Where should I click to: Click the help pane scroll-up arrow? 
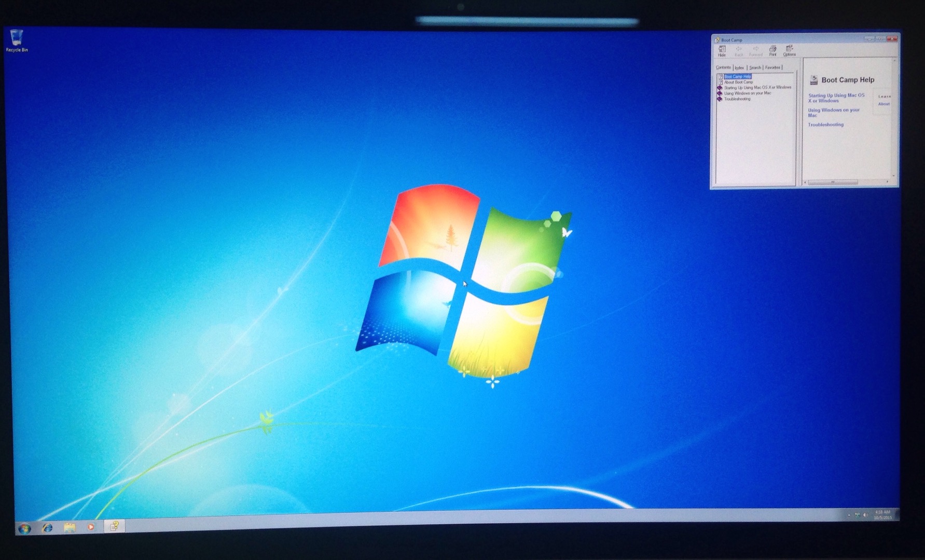coord(893,61)
